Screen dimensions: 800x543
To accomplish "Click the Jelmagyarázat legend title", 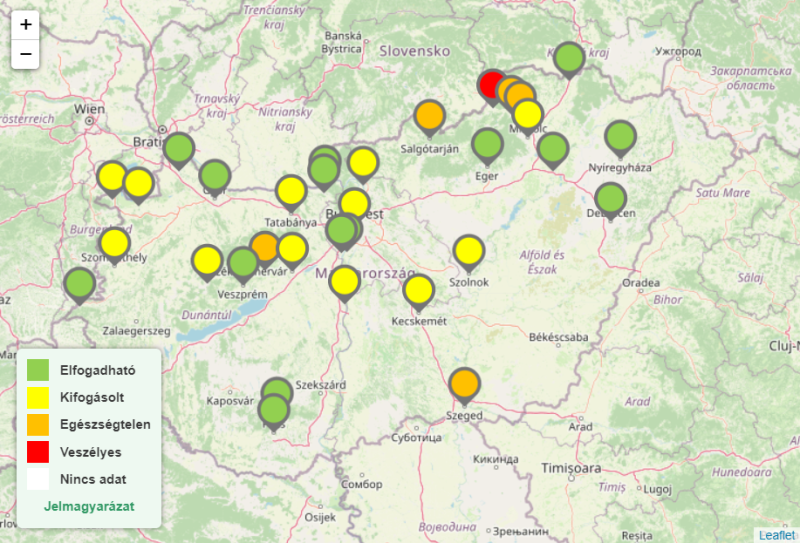I will click(89, 506).
